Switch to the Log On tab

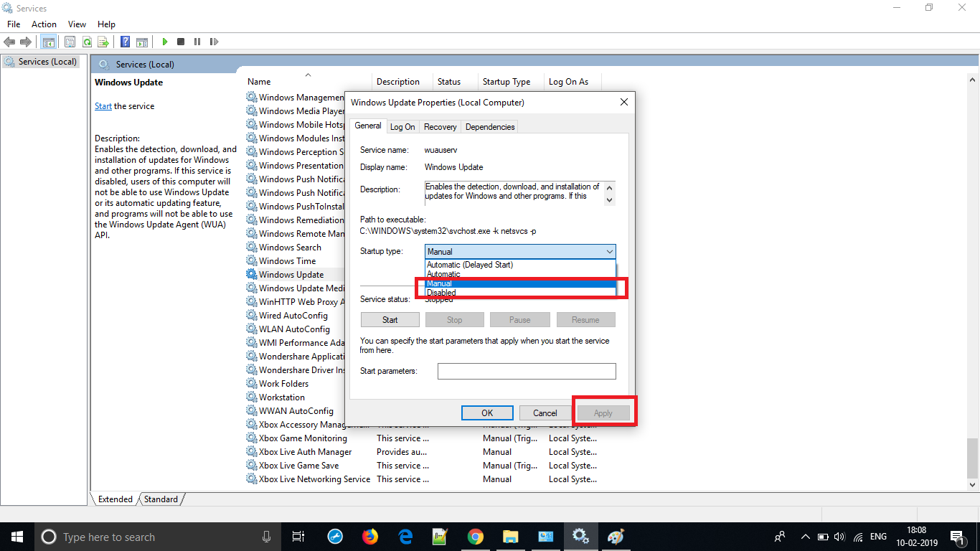click(x=402, y=127)
